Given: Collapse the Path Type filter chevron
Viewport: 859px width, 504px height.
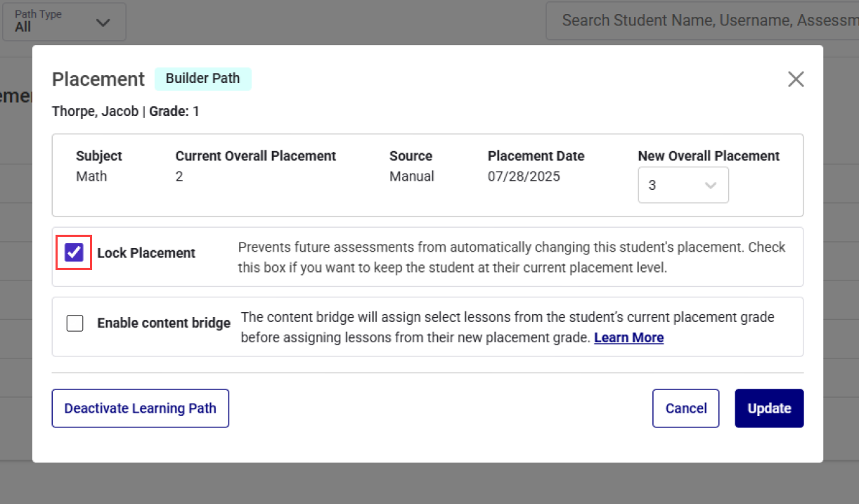Looking at the screenshot, I should (x=103, y=22).
